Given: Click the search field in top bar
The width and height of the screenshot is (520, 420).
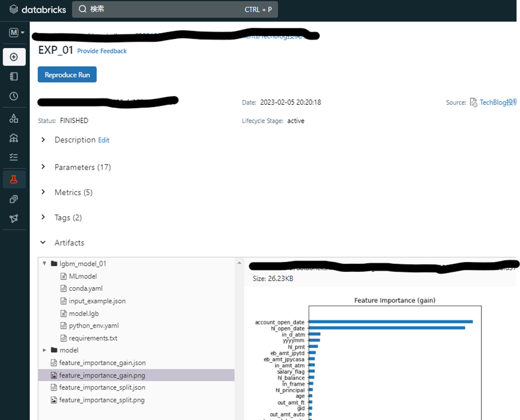Looking at the screenshot, I should click(175, 9).
